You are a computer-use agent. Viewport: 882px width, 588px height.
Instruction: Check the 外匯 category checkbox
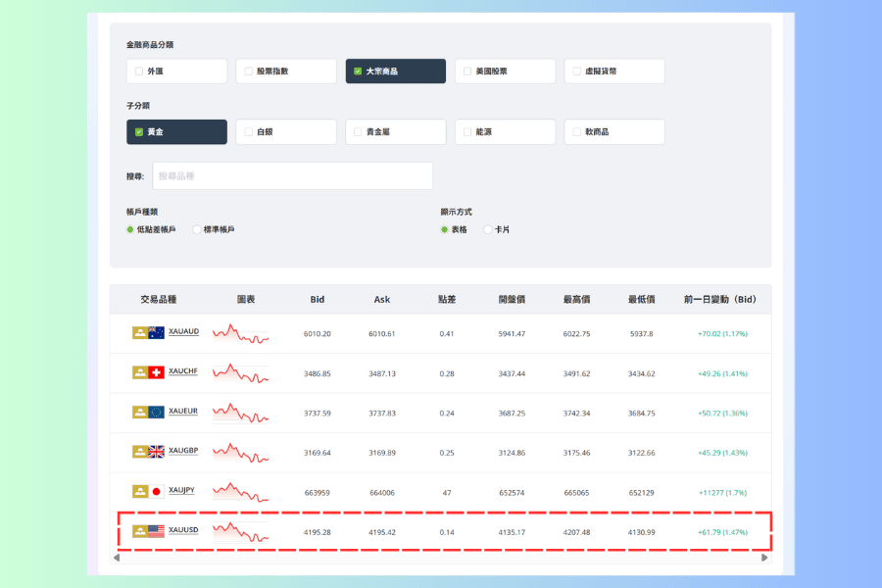[x=139, y=72]
